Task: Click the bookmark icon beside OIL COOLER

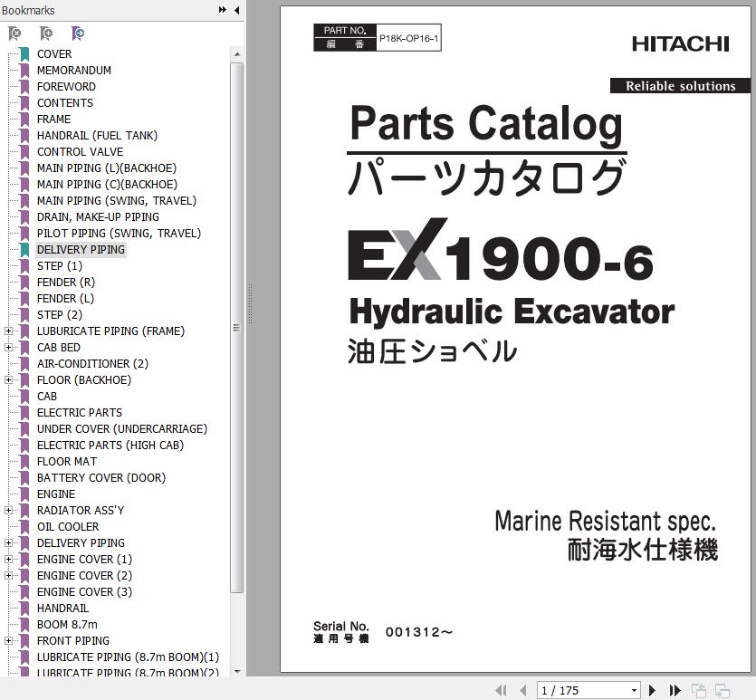Action: tap(24, 527)
